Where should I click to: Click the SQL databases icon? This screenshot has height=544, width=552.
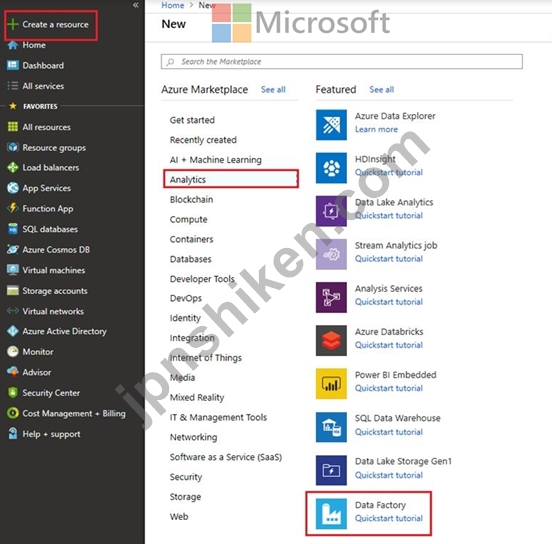[x=13, y=229]
